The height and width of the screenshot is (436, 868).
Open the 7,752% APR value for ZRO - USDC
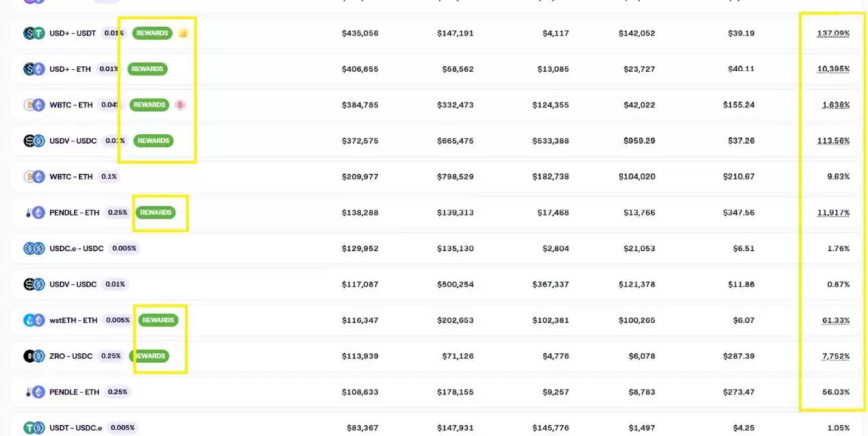tap(833, 356)
